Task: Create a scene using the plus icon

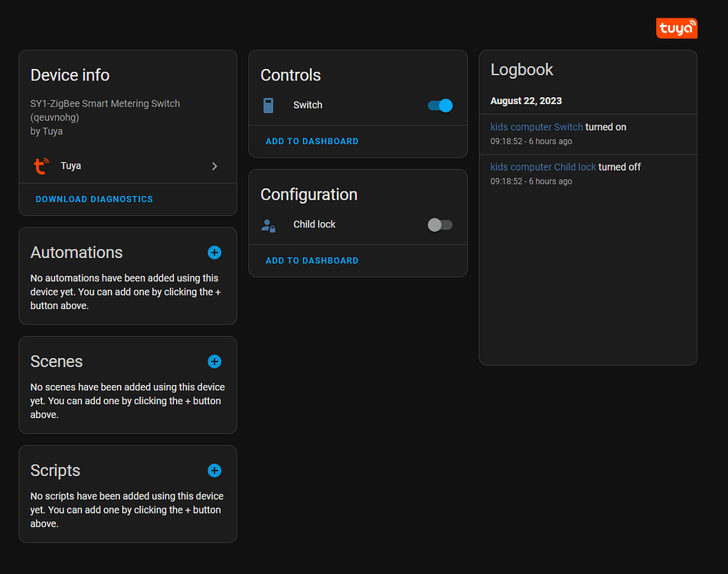Action: coord(214,361)
